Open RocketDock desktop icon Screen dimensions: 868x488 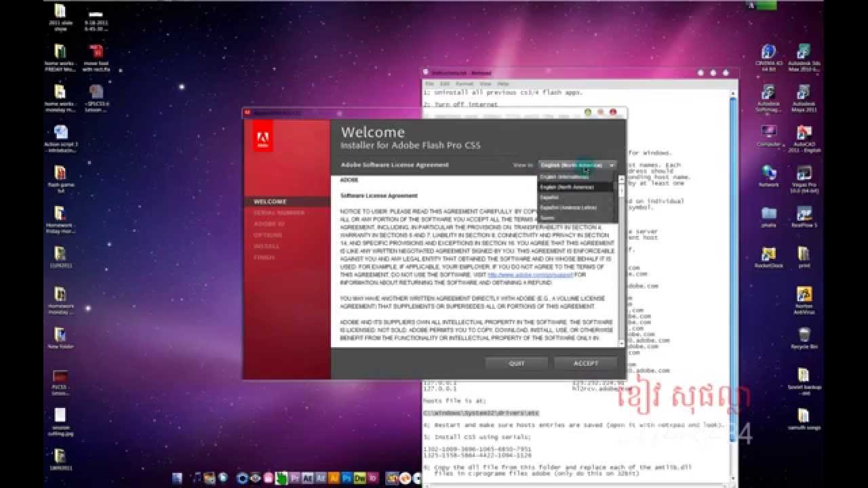(768, 258)
